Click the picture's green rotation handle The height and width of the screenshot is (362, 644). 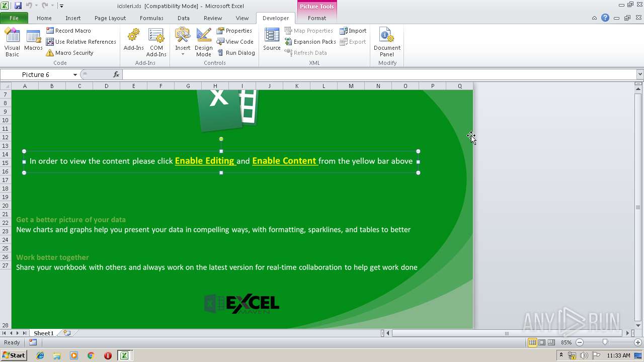click(221, 139)
